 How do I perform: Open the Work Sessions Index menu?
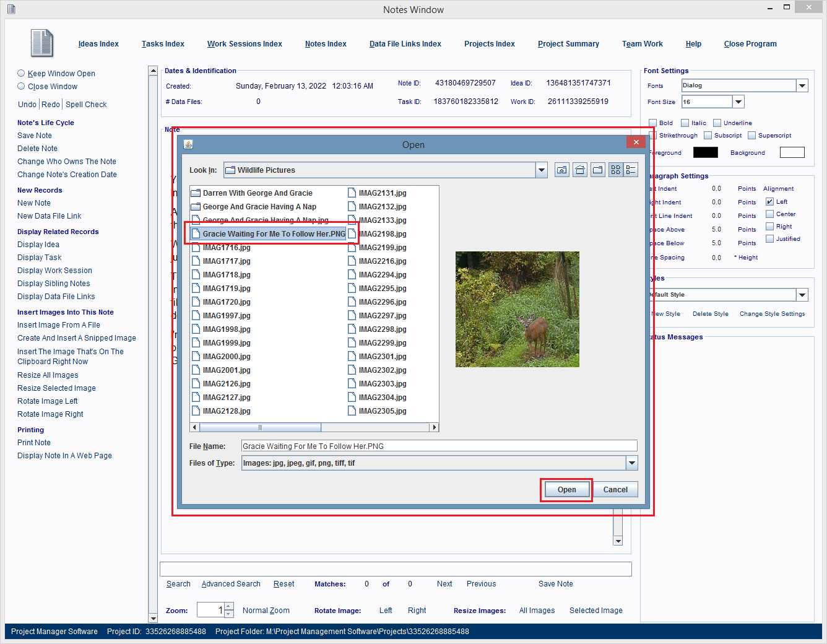tap(245, 44)
